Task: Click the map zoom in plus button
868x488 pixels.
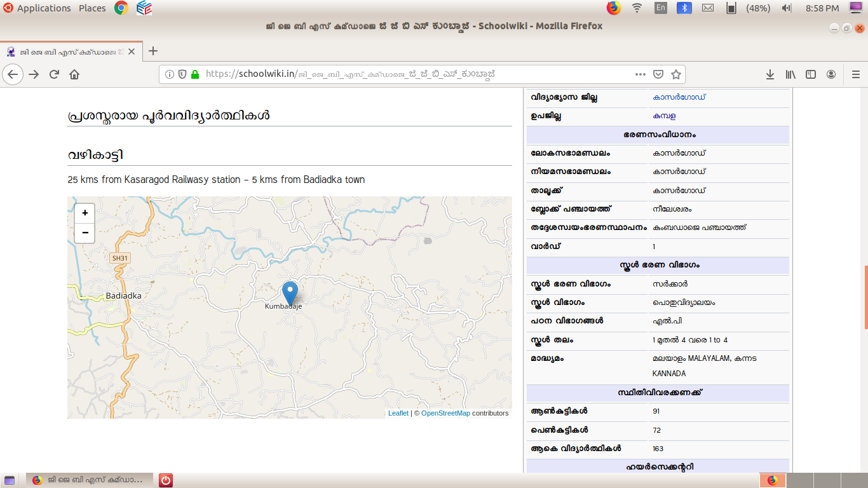Action: [x=85, y=213]
